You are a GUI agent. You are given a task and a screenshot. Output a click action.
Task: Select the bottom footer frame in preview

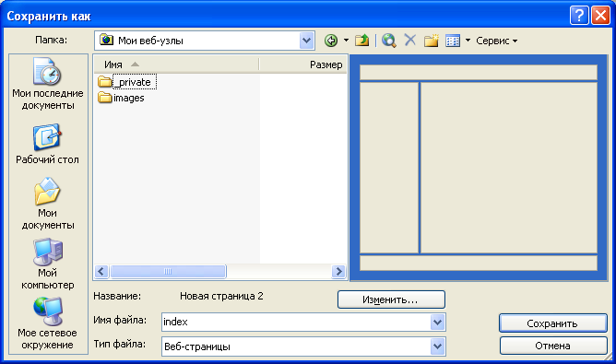click(x=479, y=263)
